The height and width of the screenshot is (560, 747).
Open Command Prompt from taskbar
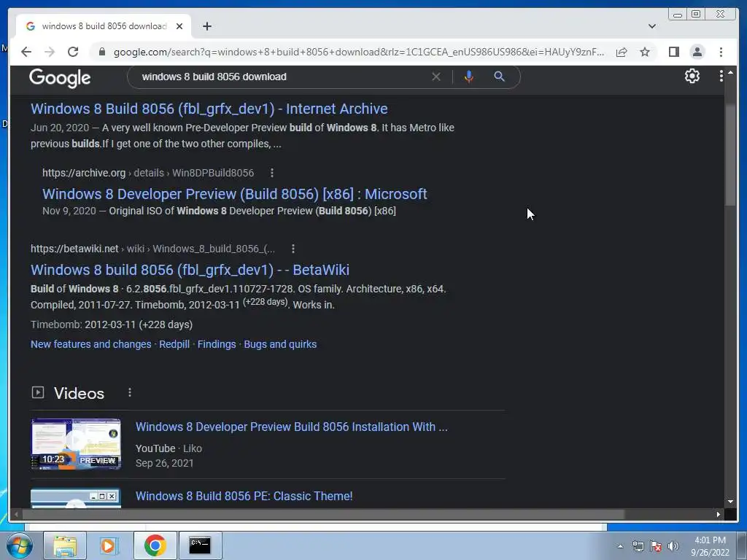(x=200, y=545)
